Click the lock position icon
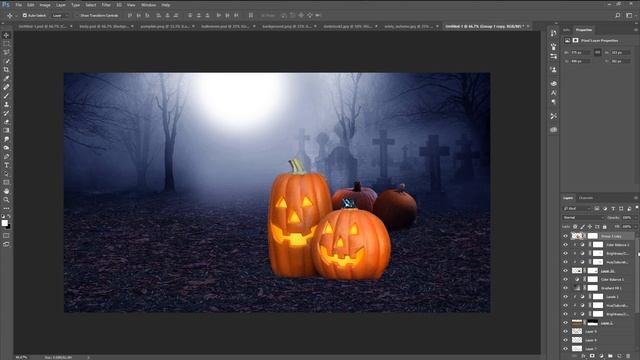Screen dimensions: 640x360 tap(590, 227)
